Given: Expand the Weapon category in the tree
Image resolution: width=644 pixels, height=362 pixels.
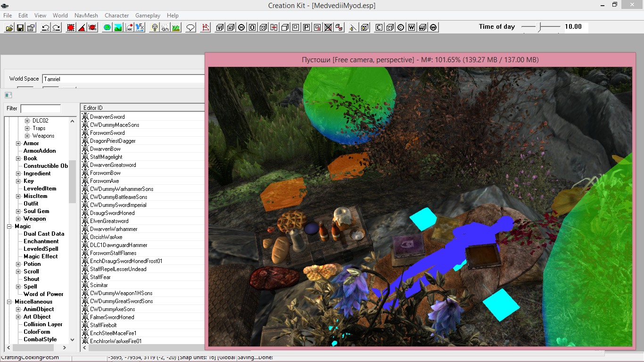Looking at the screenshot, I should (x=18, y=219).
